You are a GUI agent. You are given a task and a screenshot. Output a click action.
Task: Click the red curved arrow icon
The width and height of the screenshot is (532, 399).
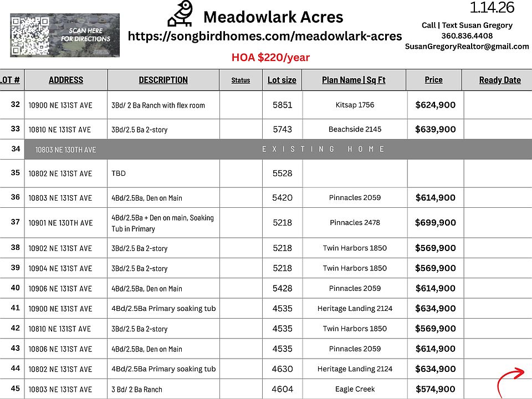(510, 381)
